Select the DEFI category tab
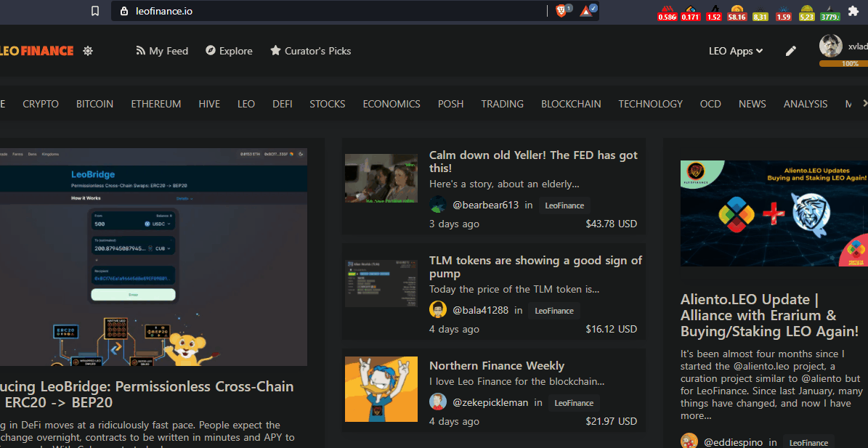Image resolution: width=868 pixels, height=448 pixels. coord(283,104)
